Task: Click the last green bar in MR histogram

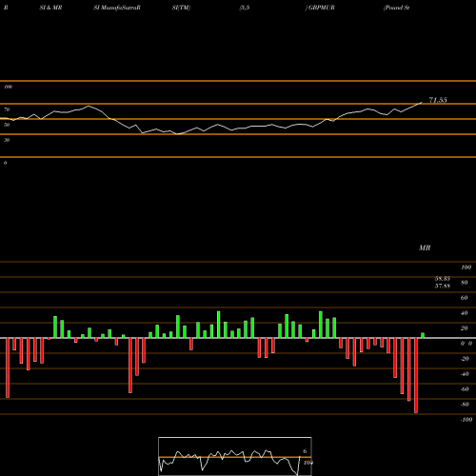Action: pyautogui.click(x=423, y=335)
